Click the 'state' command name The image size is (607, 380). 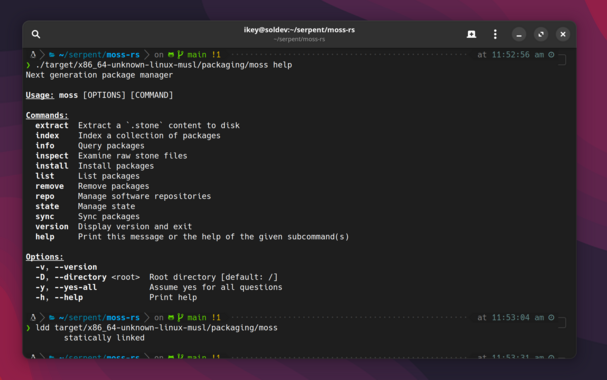(47, 206)
